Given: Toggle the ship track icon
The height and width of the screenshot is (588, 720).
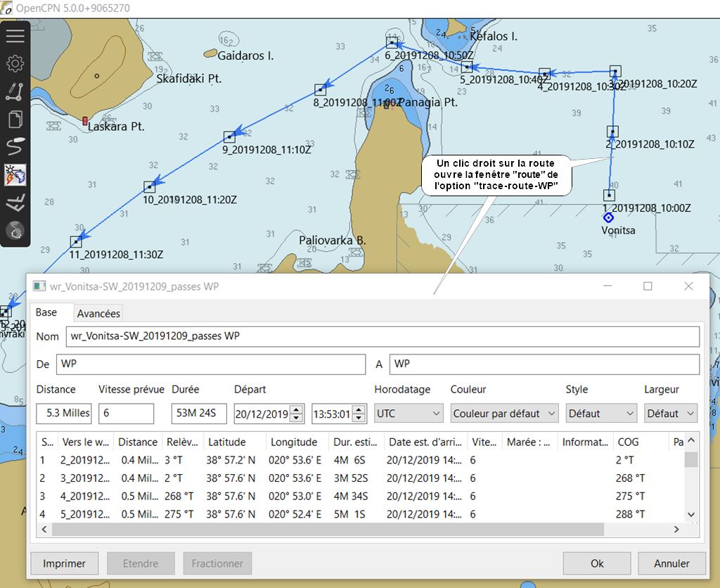Looking at the screenshot, I should click(x=15, y=146).
